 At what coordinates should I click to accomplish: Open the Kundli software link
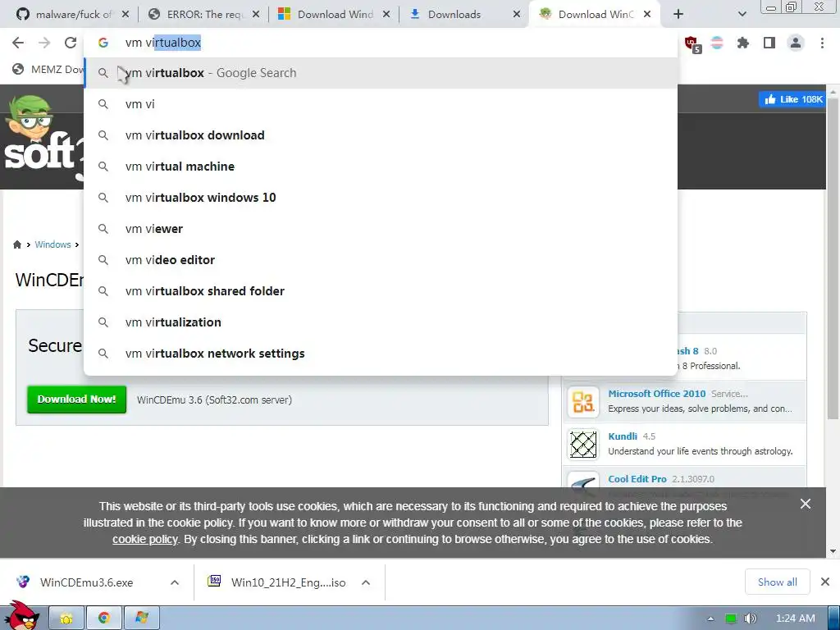click(x=623, y=436)
